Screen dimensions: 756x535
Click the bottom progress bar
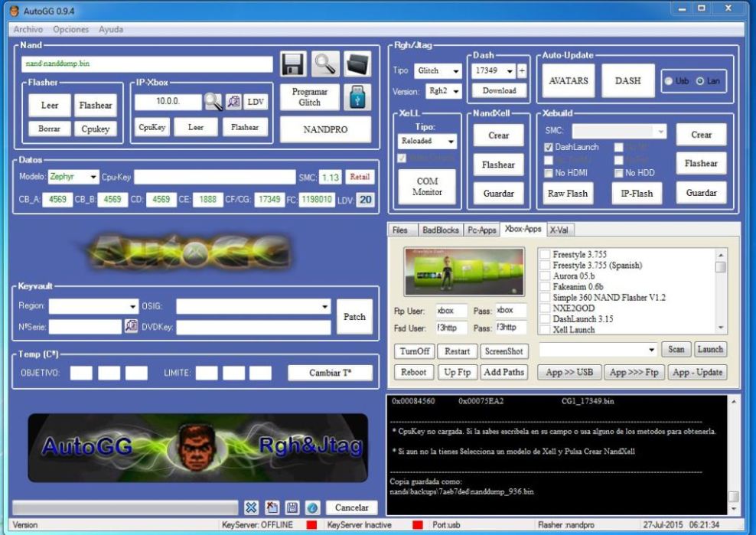(125, 507)
